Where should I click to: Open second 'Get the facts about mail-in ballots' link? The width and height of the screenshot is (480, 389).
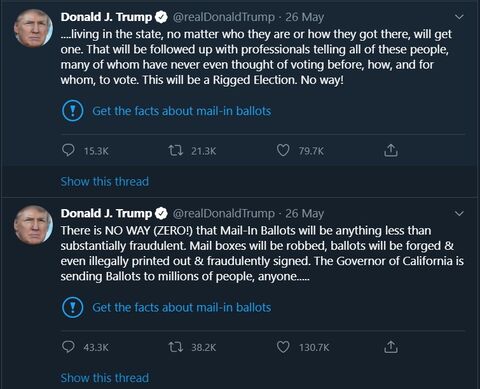182,307
